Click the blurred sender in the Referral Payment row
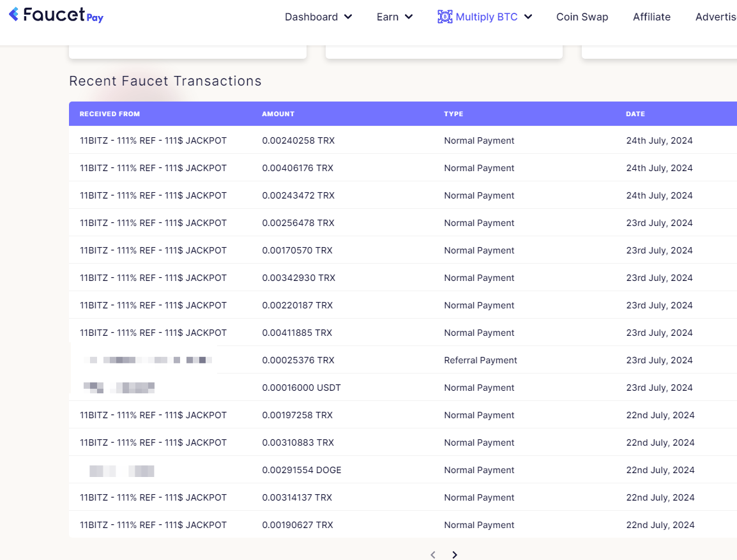The width and height of the screenshot is (737, 560). coord(148,360)
